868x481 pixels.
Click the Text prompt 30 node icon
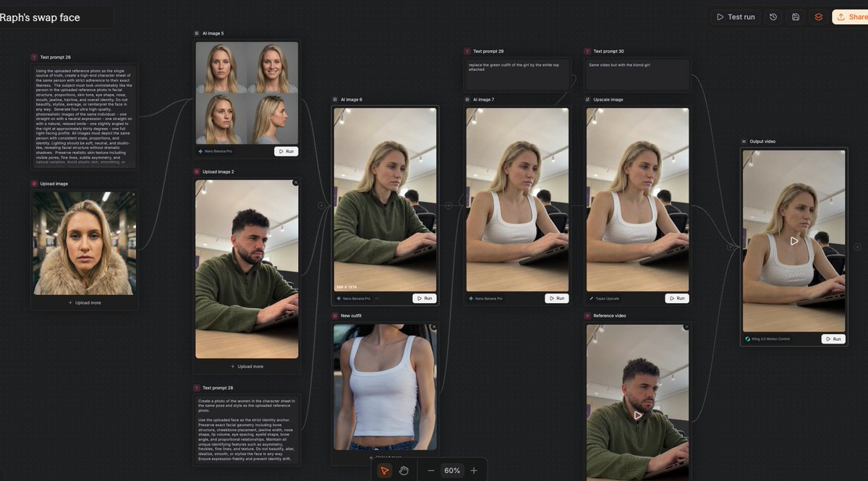pos(587,51)
